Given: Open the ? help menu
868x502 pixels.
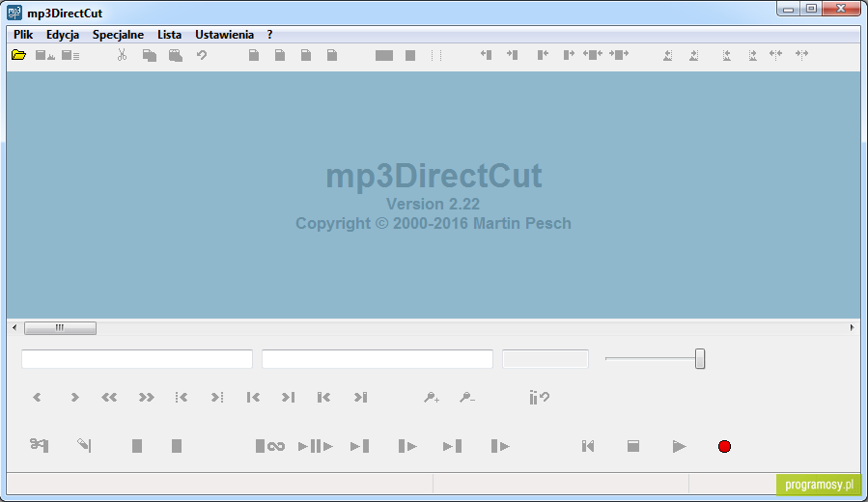Looking at the screenshot, I should pos(269,35).
